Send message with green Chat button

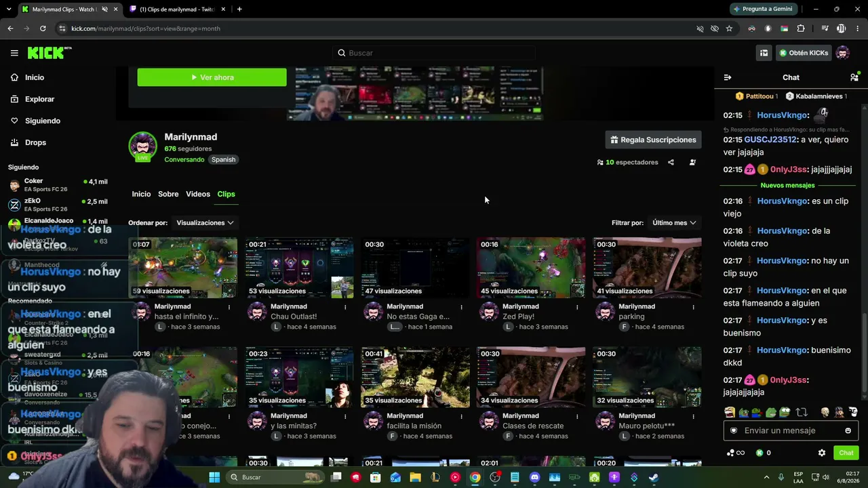click(x=846, y=453)
